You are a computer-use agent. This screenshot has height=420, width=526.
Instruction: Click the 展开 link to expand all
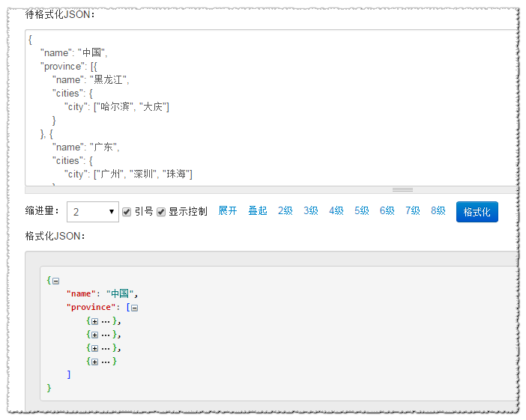pyautogui.click(x=228, y=211)
